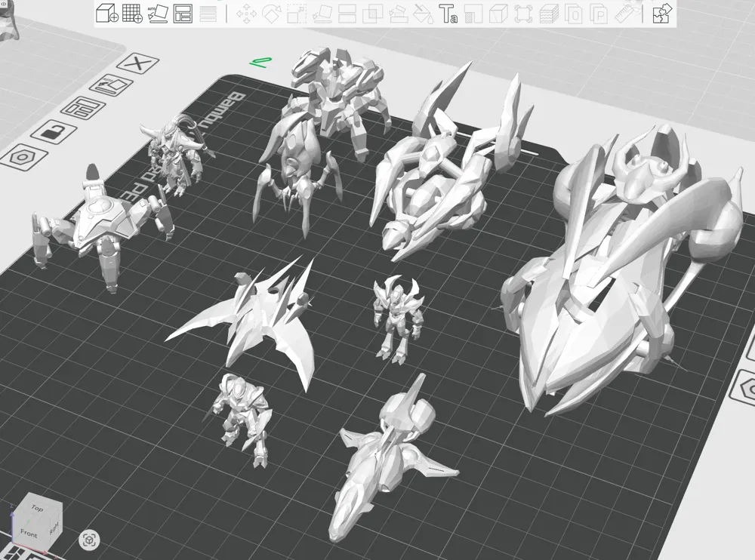Select the Text shape tool
This screenshot has width=755, height=560.
click(x=448, y=14)
